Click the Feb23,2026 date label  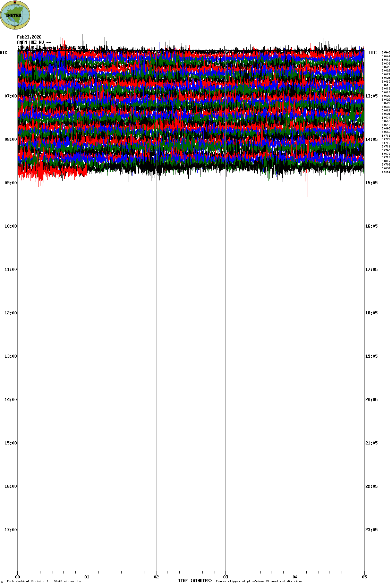coord(29,37)
